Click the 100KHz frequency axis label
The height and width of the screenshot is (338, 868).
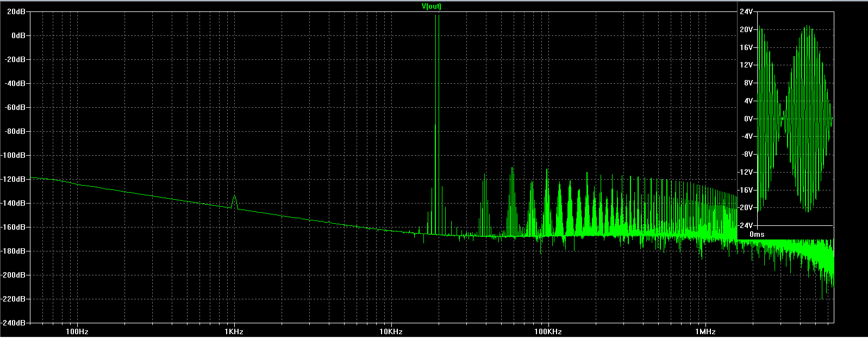click(548, 331)
